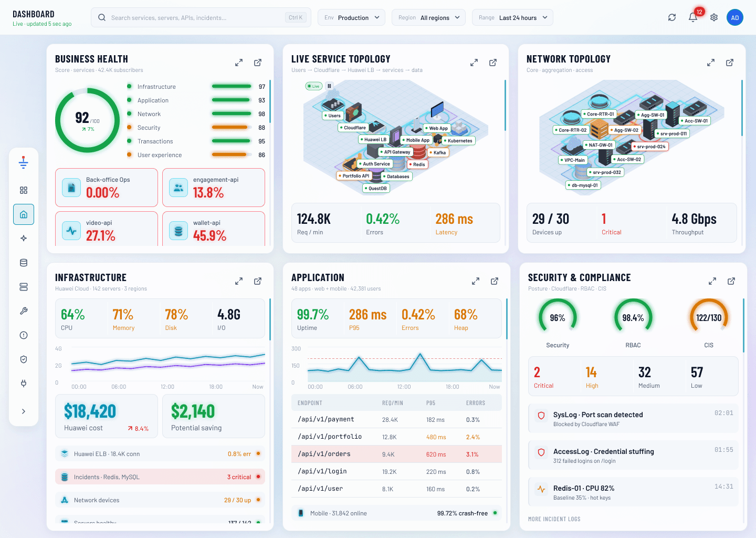Maximize the Network Topology panel

click(711, 63)
